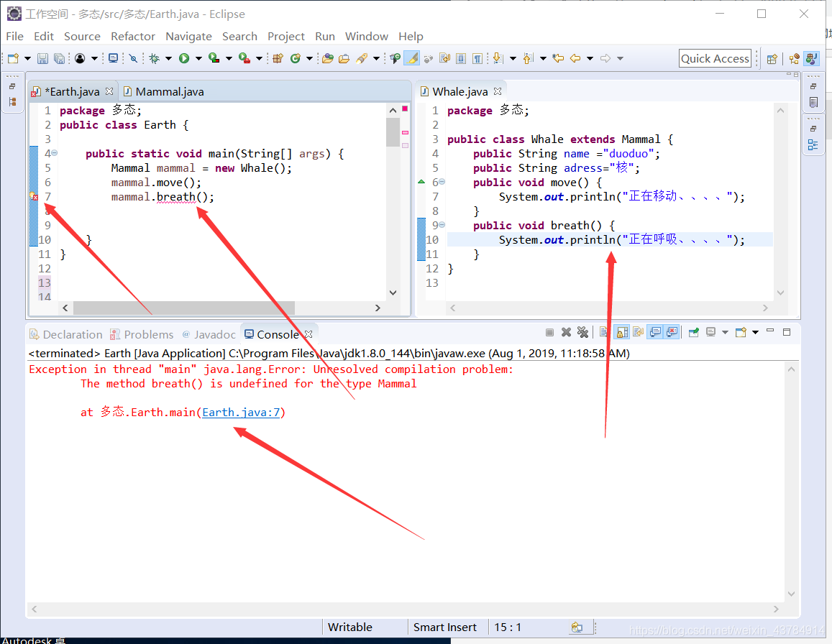Click the Quick Access search field
Screen dimensions: 832x644
click(x=715, y=58)
